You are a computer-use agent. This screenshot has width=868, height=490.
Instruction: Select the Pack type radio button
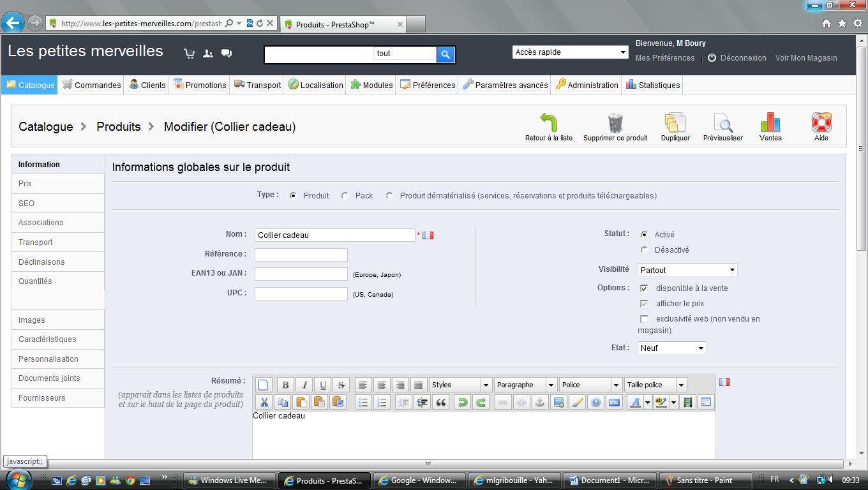pyautogui.click(x=345, y=196)
